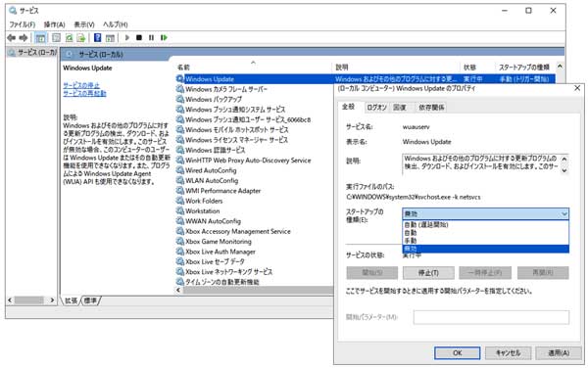This screenshot has width=588, height=369.
Task: Sort services by the 名前 column header
Action: tap(253, 68)
